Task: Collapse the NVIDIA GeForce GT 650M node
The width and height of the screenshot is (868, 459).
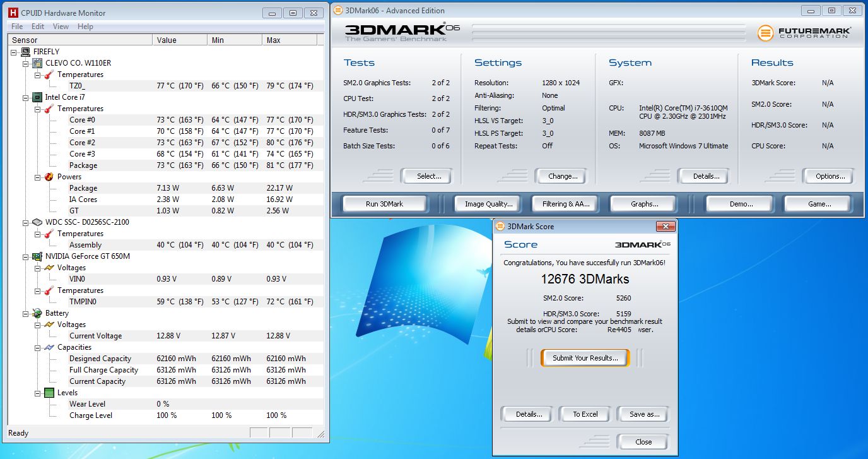Action: point(26,256)
